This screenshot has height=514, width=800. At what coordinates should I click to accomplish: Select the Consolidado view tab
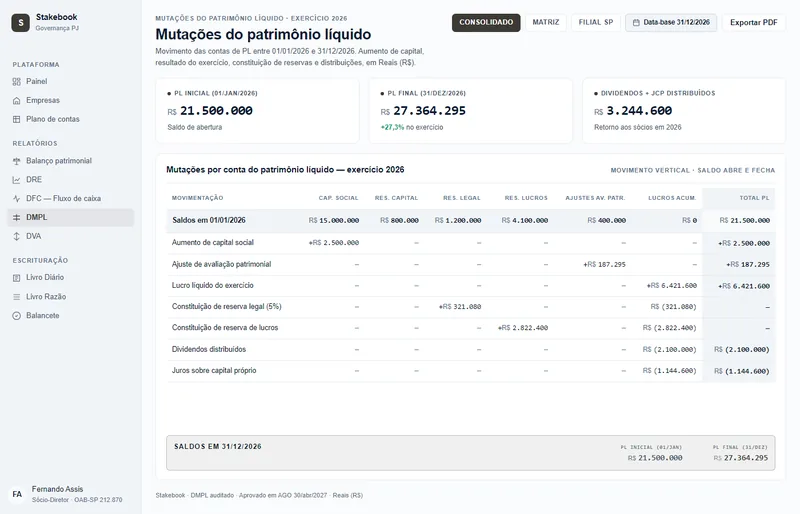tap(486, 22)
